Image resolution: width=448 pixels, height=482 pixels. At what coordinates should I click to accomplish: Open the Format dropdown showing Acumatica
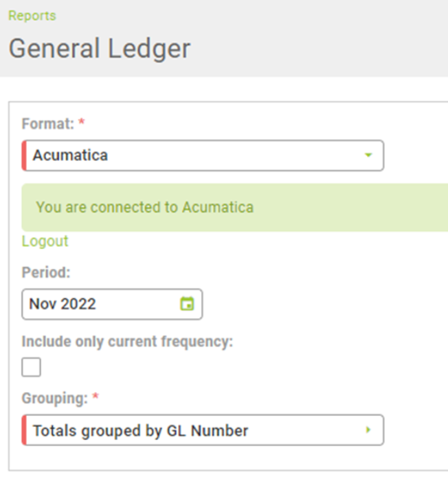pos(203,155)
